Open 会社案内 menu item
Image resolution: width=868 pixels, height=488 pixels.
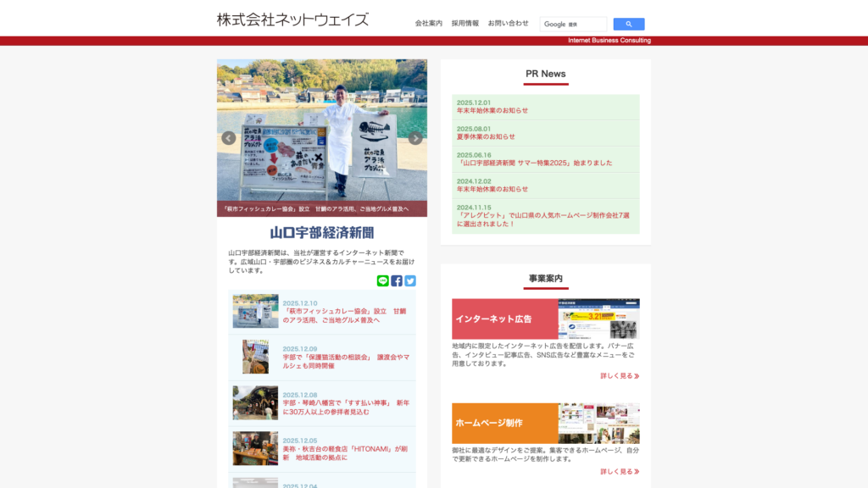(428, 24)
